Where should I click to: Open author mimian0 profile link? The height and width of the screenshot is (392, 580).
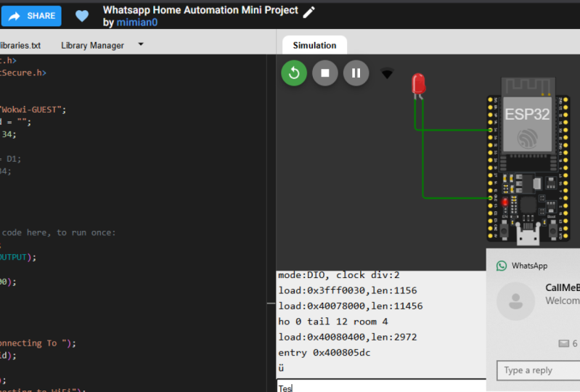point(137,23)
